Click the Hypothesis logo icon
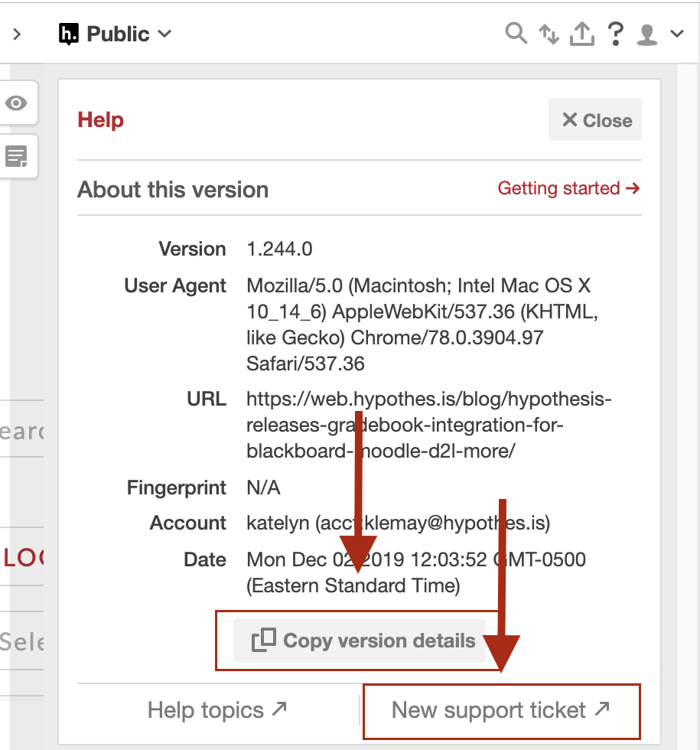The height and width of the screenshot is (750, 700). tap(68, 34)
